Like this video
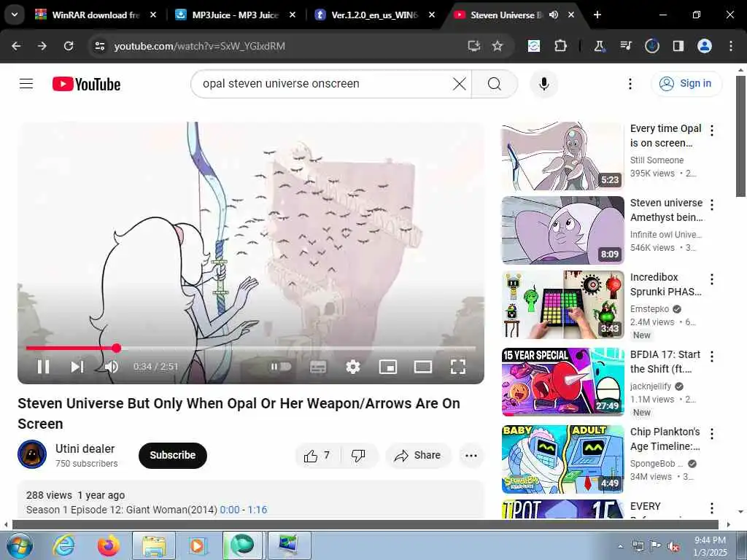This screenshot has height=560, width=747. (317, 456)
